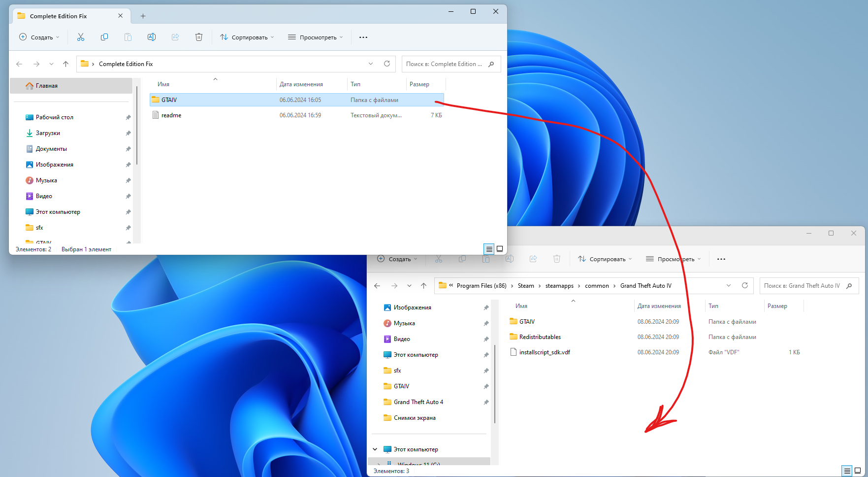
Task: Click the readme text file icon
Action: tap(156, 115)
